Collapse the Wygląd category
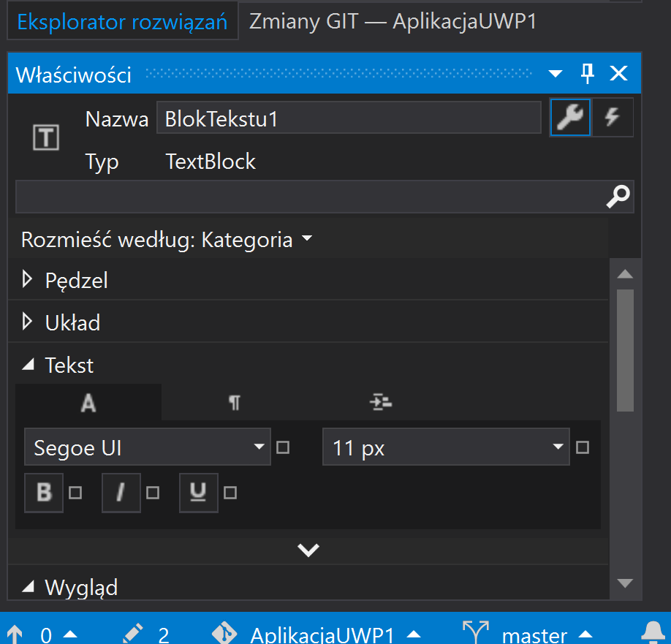 pyautogui.click(x=28, y=586)
